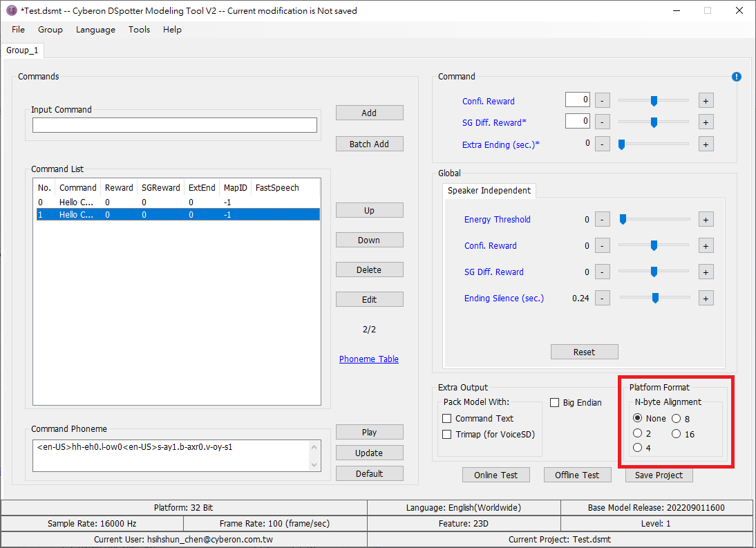756x548 pixels.
Task: Click the Command panel Confi. Reward slider
Action: pyautogui.click(x=654, y=101)
